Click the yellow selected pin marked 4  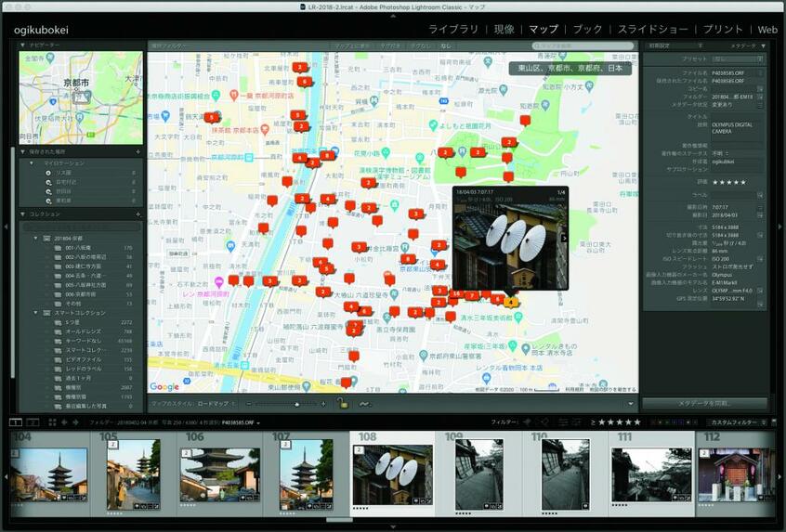click(x=511, y=302)
